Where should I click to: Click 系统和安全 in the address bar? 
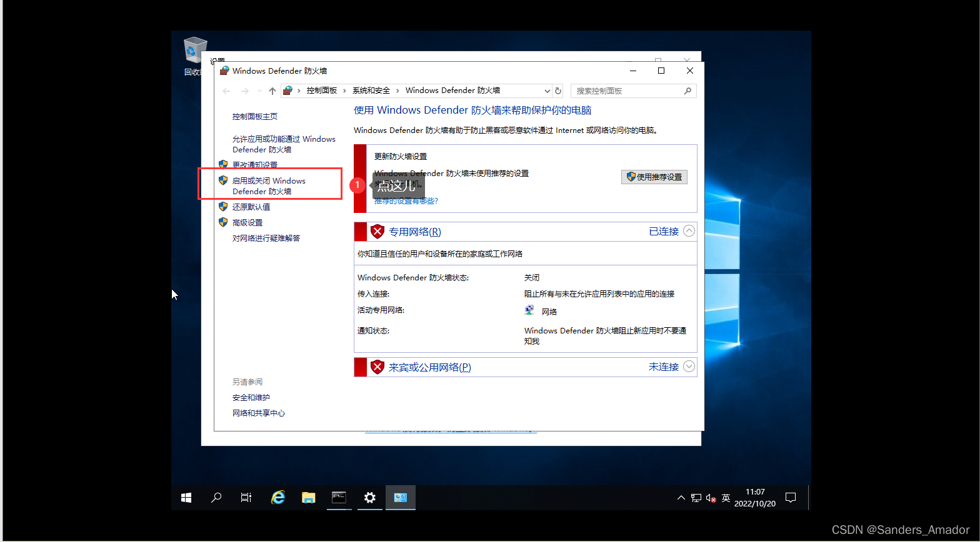click(371, 91)
